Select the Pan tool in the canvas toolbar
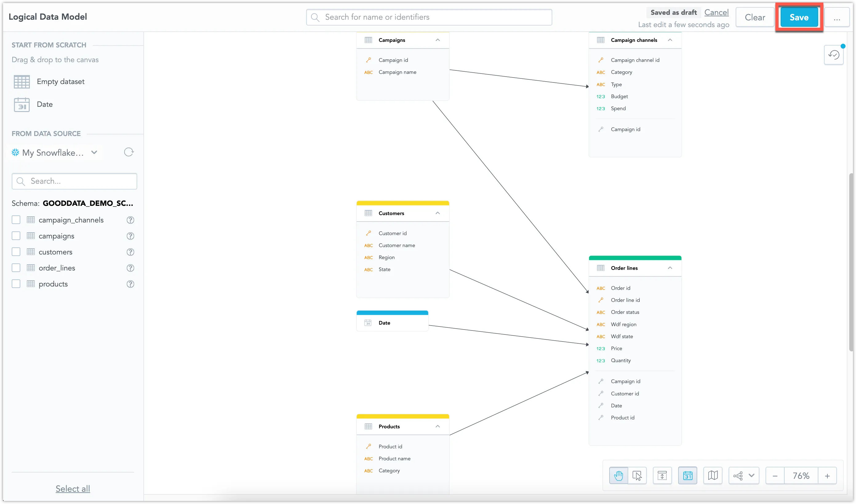 point(618,475)
